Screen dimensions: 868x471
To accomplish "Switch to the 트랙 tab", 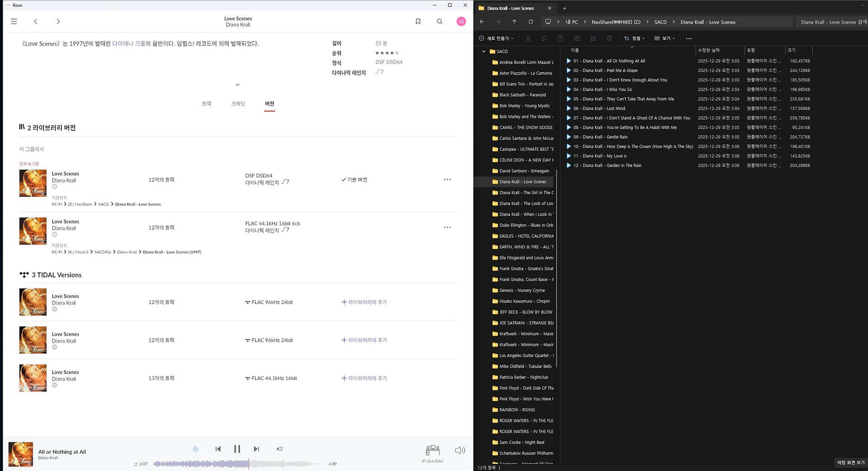I will point(206,104).
